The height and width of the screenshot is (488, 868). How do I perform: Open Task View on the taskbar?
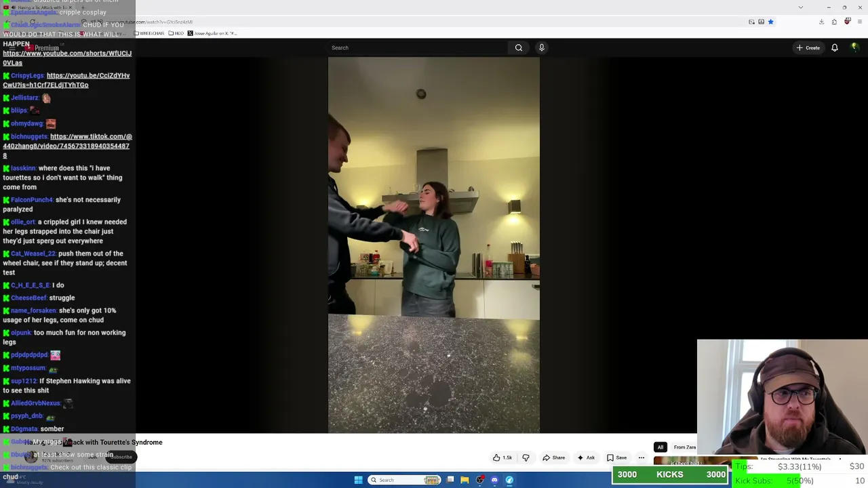point(450,480)
